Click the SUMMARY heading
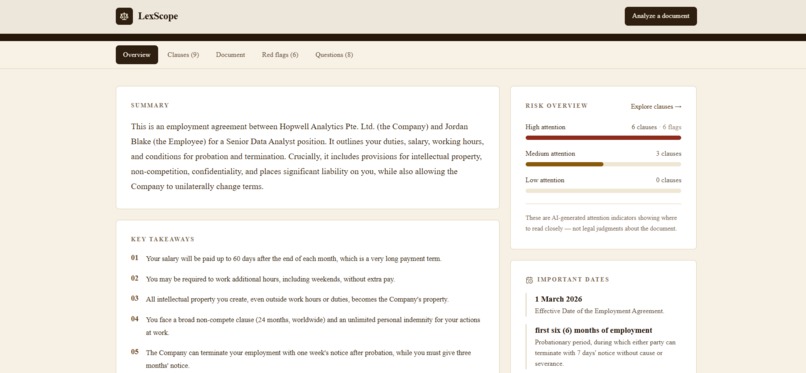Screen dimensions: 806x373 click(x=150, y=105)
